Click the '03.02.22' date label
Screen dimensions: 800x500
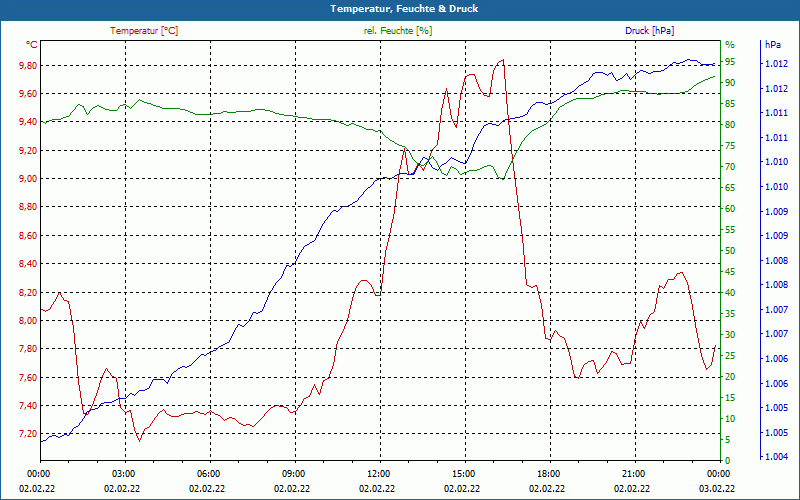tap(717, 489)
